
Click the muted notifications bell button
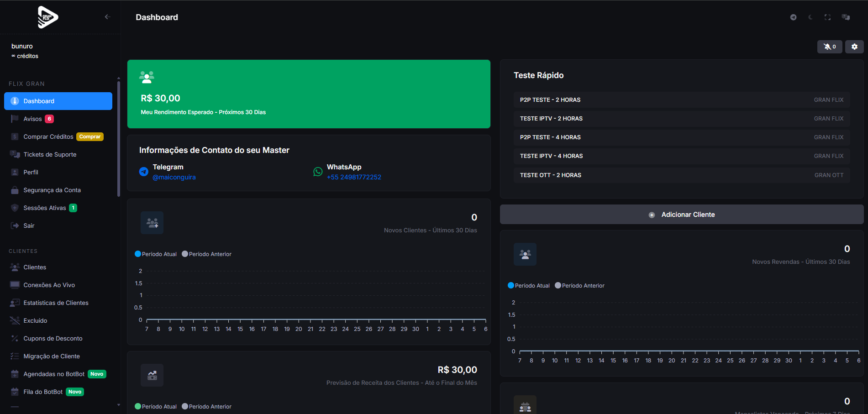click(x=829, y=47)
